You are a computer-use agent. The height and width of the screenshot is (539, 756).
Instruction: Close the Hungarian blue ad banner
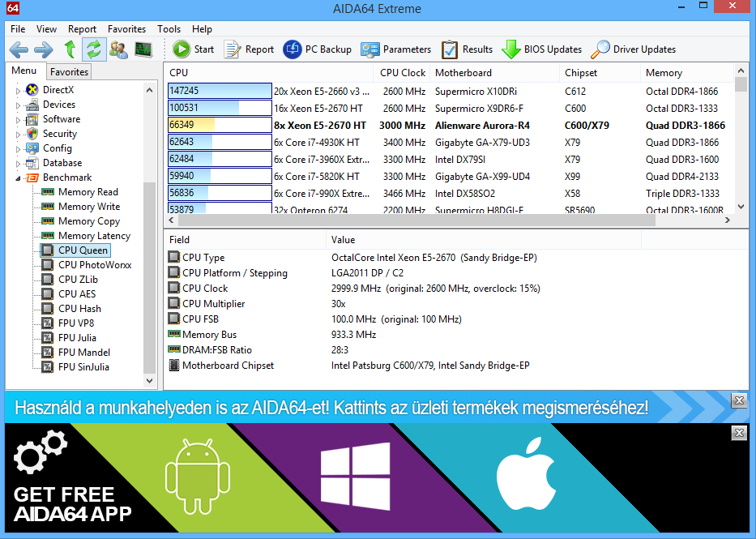tap(738, 400)
